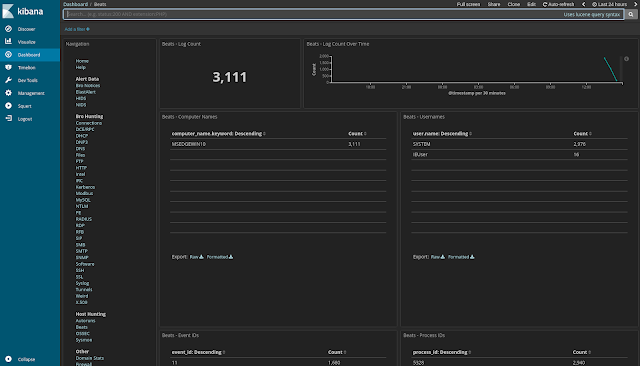The height and width of the screenshot is (366, 640).
Task: Click MSEDGEWIN10 computer name cell
Action: point(189,144)
